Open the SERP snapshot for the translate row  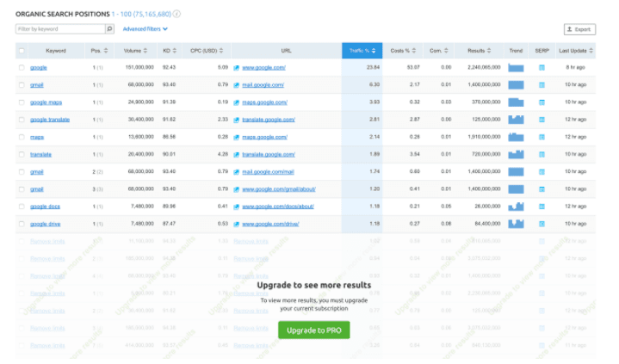(542, 154)
